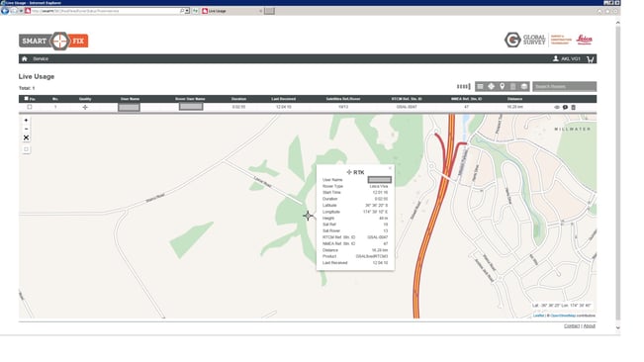Sort by the Duration column header
This screenshot has width=644, height=362.
238,99
